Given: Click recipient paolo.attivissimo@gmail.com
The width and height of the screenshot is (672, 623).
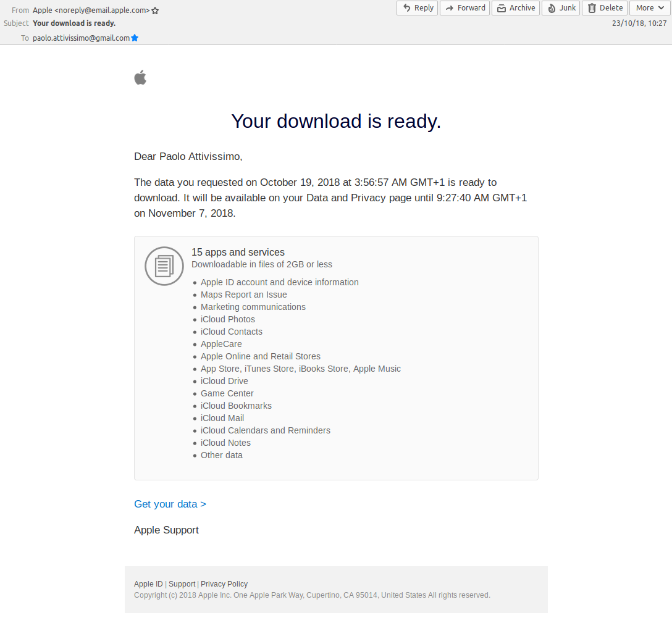Looking at the screenshot, I should click(x=81, y=38).
